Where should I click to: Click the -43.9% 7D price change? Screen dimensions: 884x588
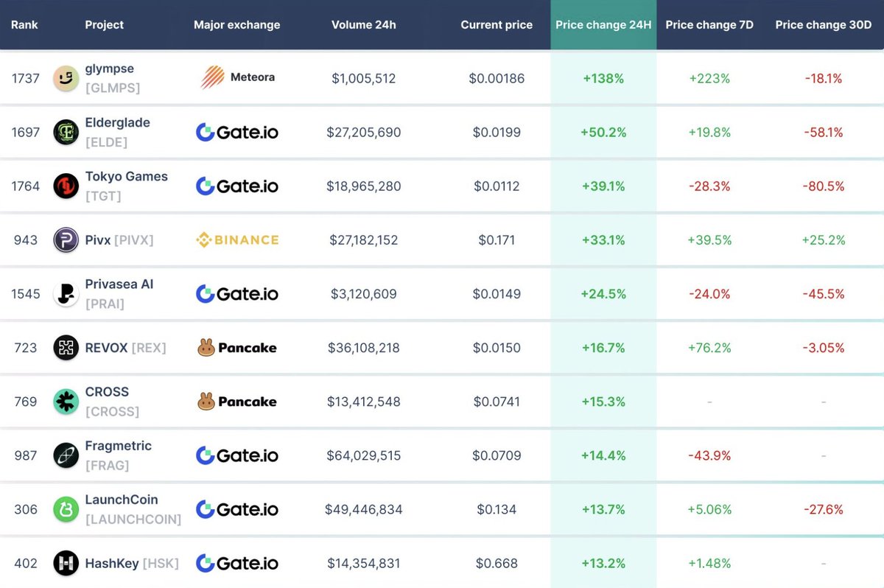(x=709, y=455)
